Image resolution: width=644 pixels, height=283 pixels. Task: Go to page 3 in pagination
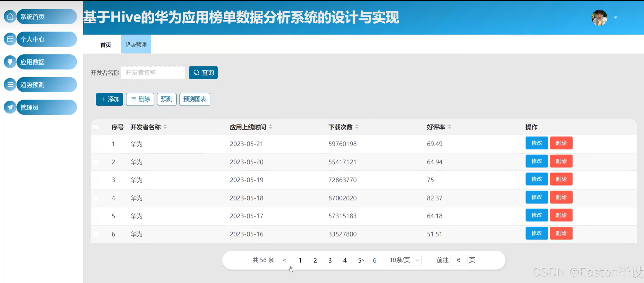(330, 260)
